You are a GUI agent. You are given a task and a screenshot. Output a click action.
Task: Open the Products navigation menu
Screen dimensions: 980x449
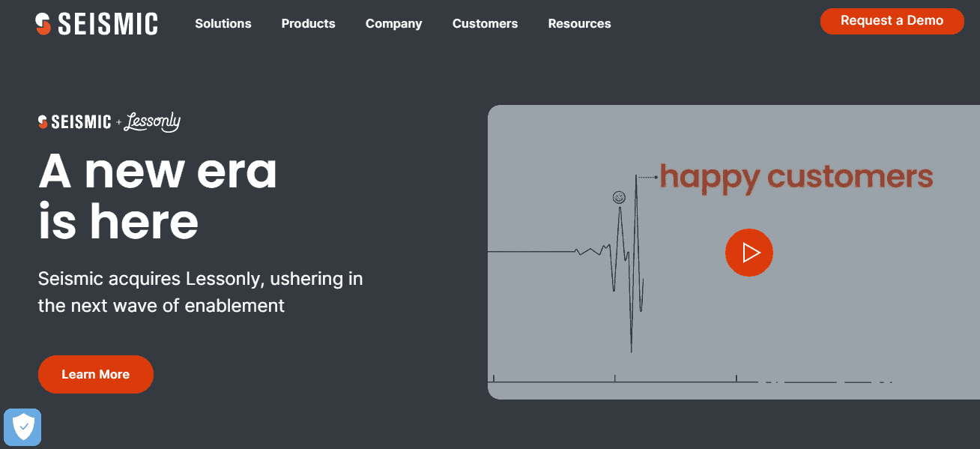[x=308, y=24]
